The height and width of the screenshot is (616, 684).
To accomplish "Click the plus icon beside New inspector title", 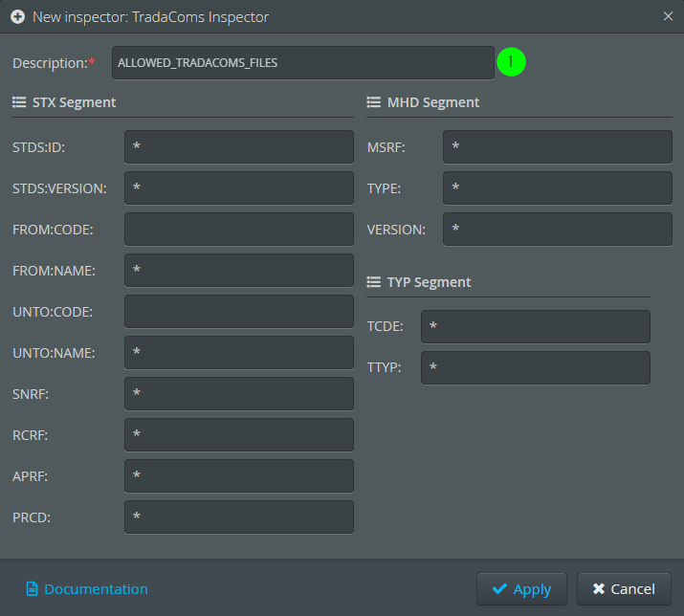I will pyautogui.click(x=17, y=16).
